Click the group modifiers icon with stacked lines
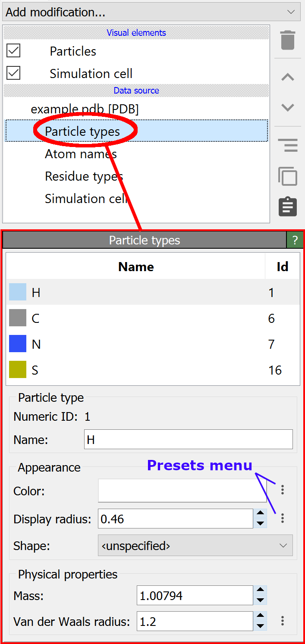Image resolution: width=305 pixels, height=644 pixels. (x=288, y=145)
